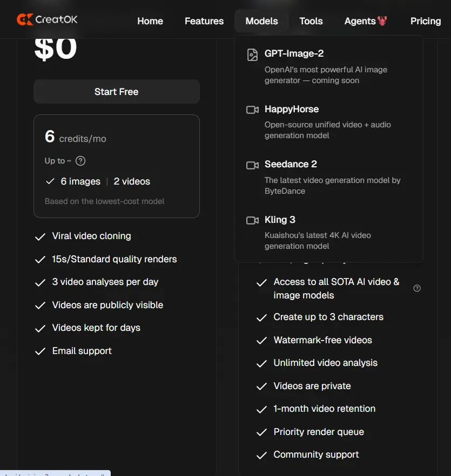Click the 'Viral video cloning' feature text
The height and width of the screenshot is (476, 451).
click(91, 236)
